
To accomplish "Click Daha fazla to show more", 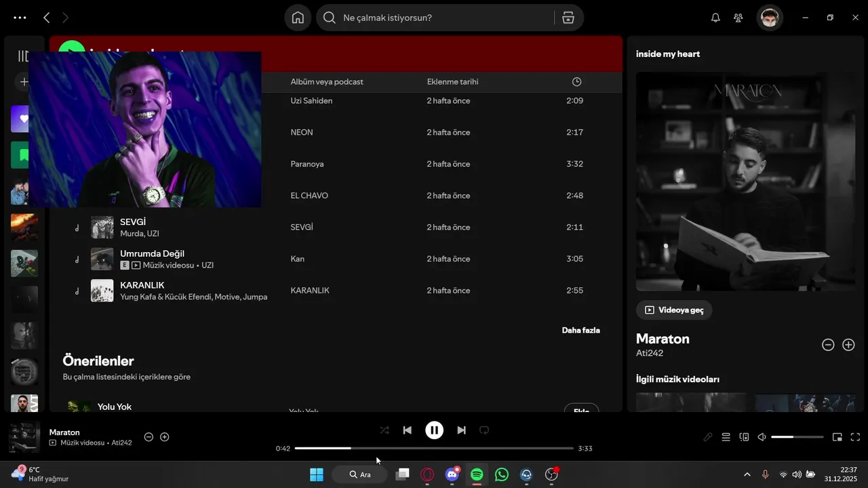I will tap(580, 331).
